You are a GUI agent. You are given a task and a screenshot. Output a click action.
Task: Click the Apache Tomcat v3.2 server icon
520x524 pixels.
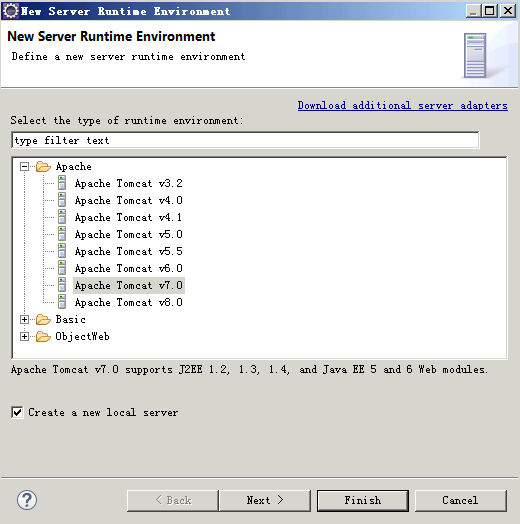click(x=62, y=183)
